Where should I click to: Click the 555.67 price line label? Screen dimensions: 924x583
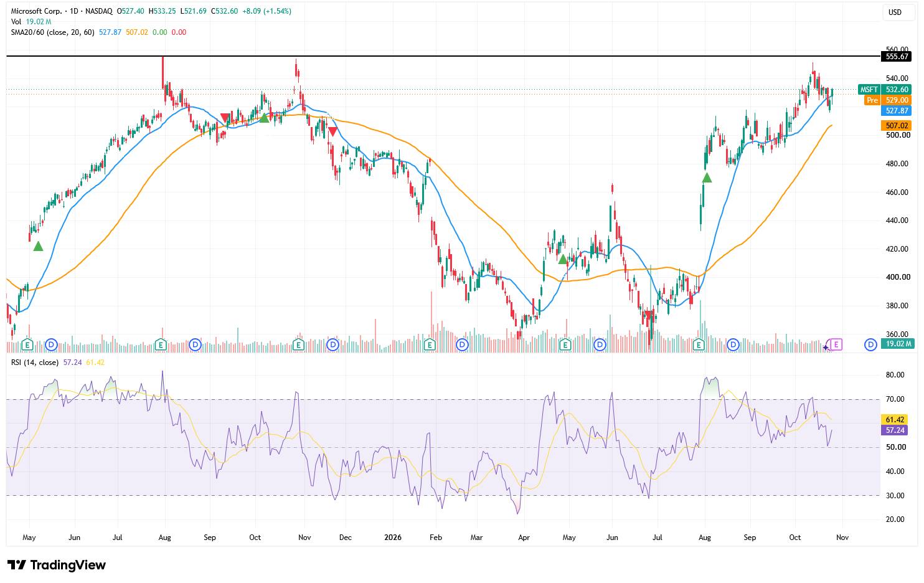tap(897, 57)
